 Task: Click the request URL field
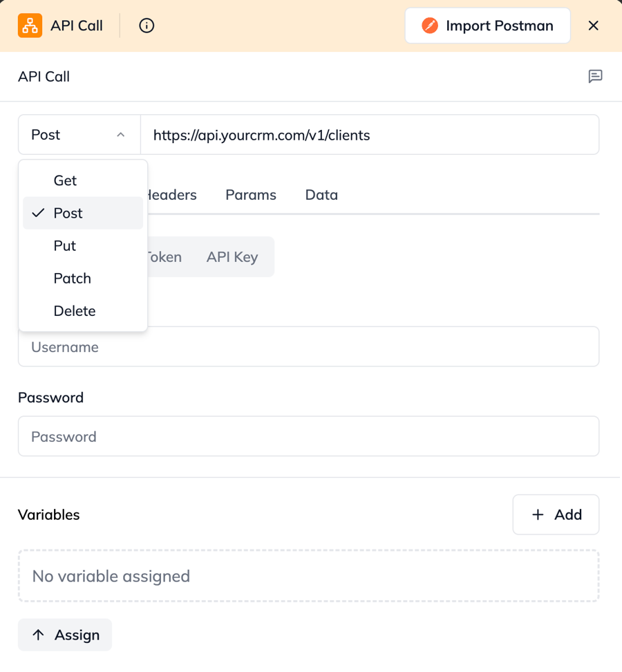tap(369, 135)
